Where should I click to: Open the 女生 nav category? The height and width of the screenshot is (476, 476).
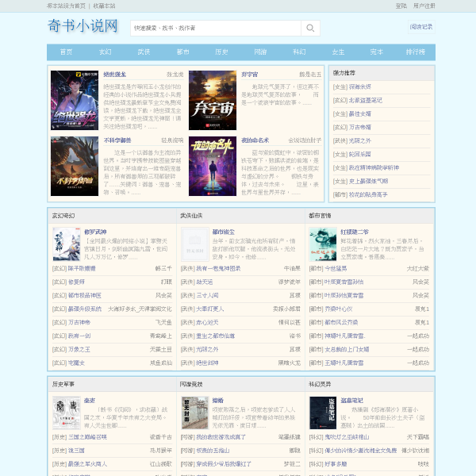[x=338, y=52]
